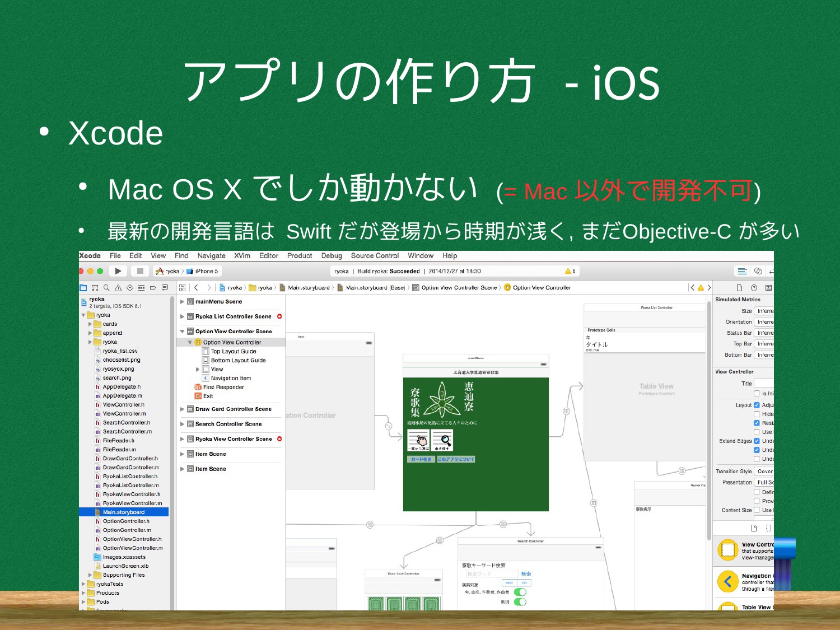Toggle the Defines Context checkbox
The image size is (840, 630).
pyautogui.click(x=757, y=492)
